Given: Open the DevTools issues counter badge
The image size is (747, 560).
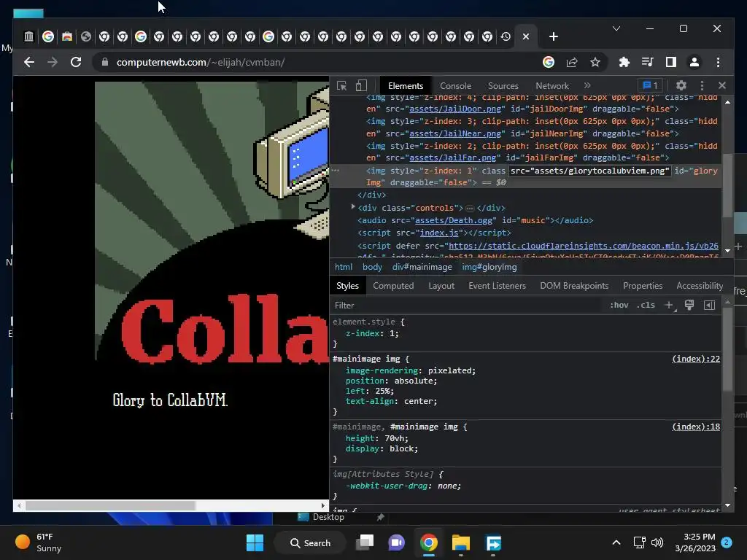Looking at the screenshot, I should coord(650,86).
